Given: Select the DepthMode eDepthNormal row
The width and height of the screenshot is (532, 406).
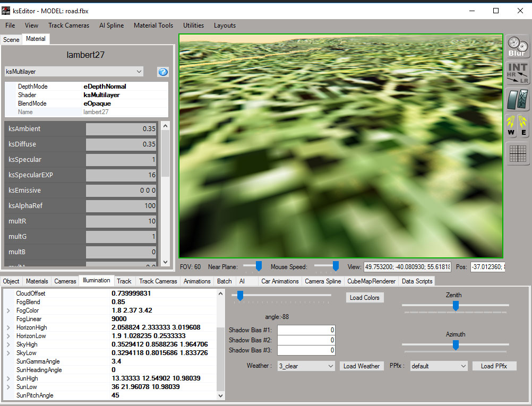Looking at the screenshot, I should [x=87, y=87].
